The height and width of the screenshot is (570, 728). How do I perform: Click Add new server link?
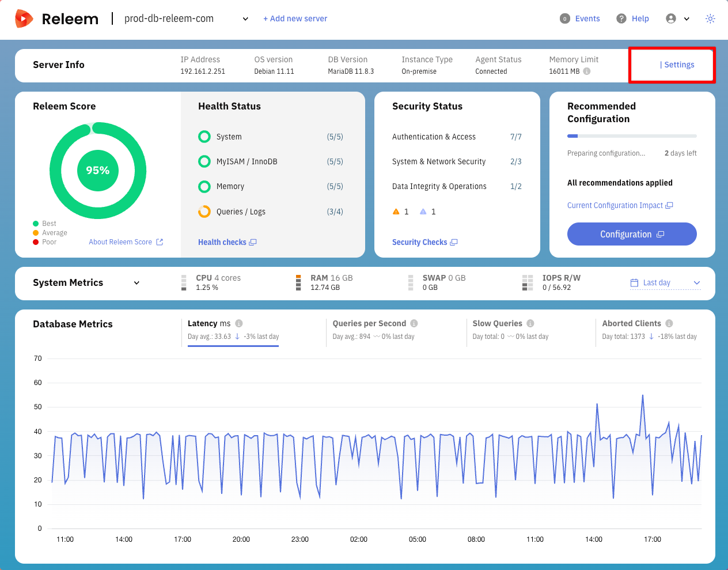click(x=295, y=19)
